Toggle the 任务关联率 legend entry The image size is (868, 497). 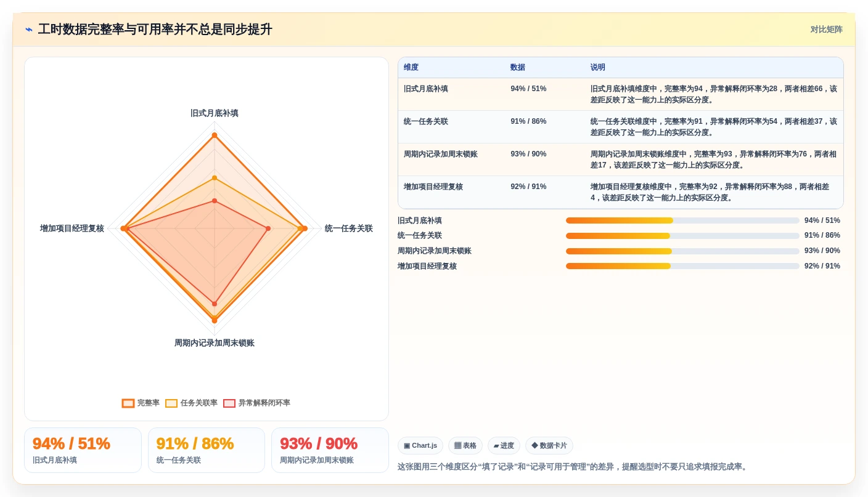point(191,403)
